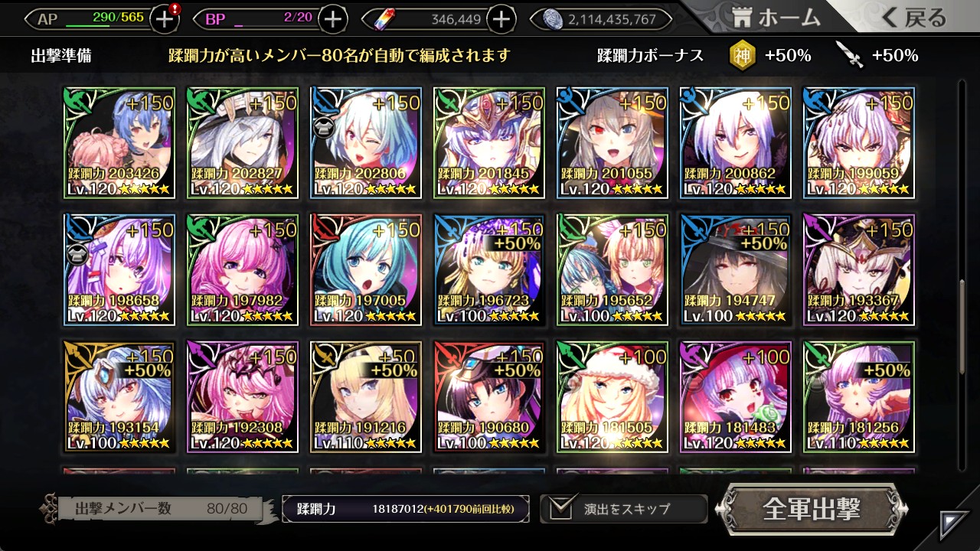Launch attack with 全軍出撃 button
The width and height of the screenshot is (980, 551).
pyautogui.click(x=812, y=508)
